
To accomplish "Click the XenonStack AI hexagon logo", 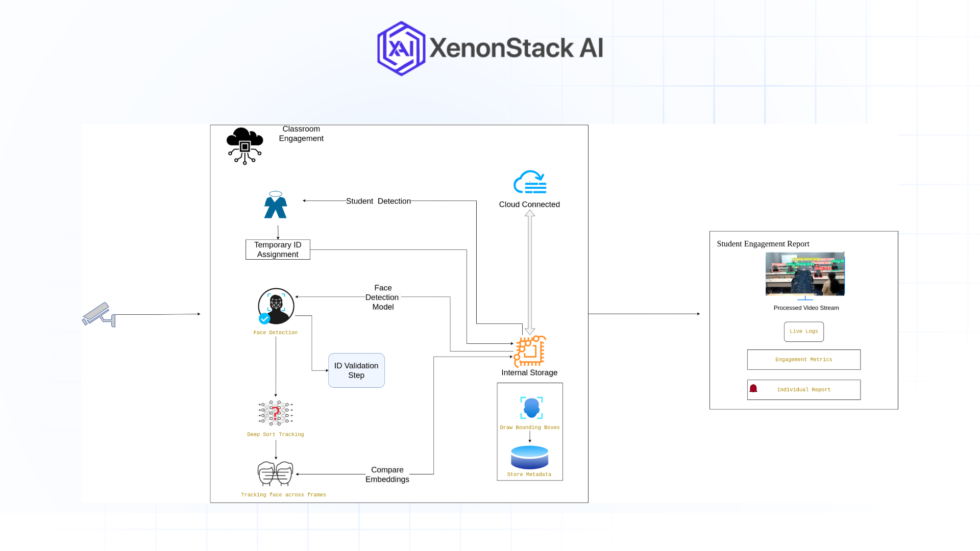I will [401, 48].
